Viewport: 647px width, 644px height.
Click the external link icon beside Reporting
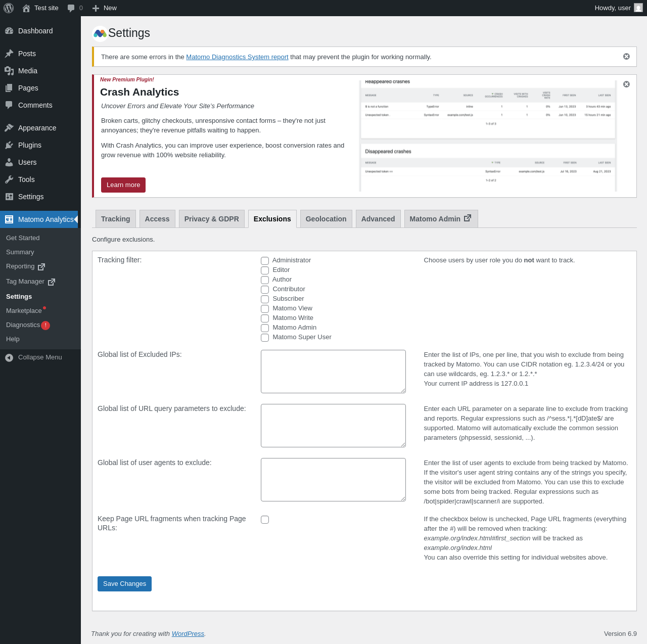tap(41, 267)
